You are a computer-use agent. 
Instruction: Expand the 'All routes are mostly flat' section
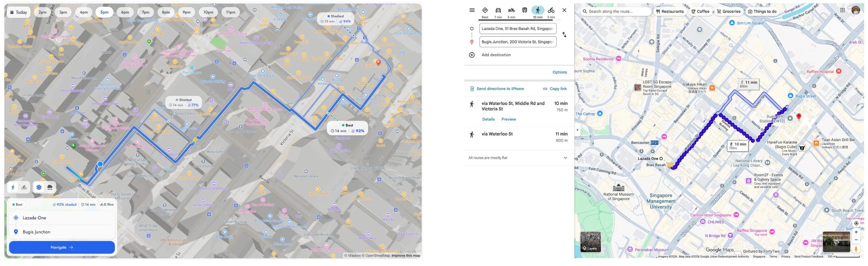tap(565, 158)
